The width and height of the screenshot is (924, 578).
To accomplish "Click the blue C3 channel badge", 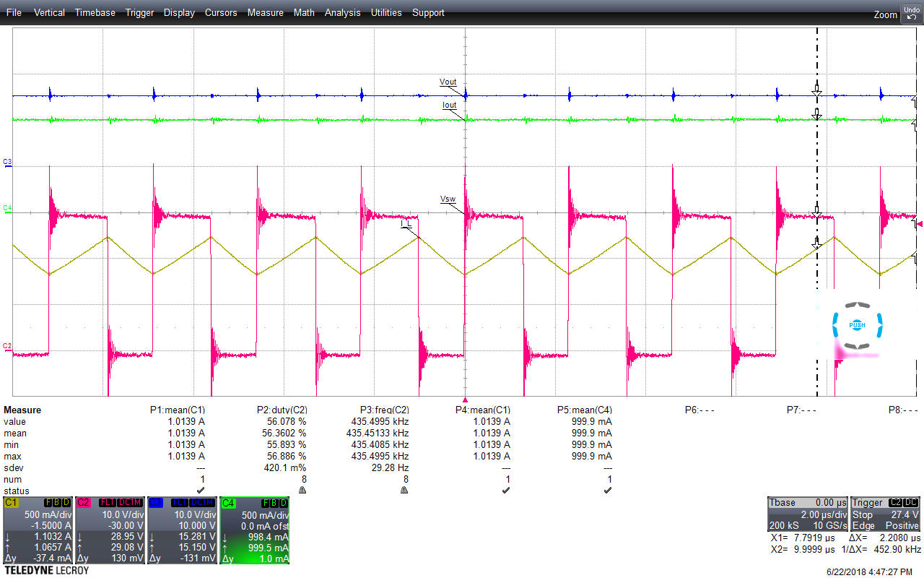I will [155, 502].
